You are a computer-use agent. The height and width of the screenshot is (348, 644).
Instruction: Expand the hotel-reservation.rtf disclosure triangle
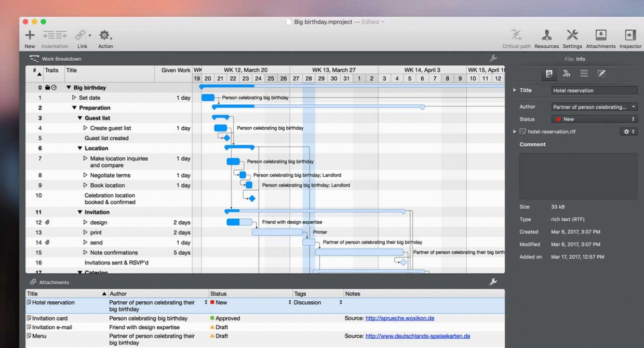pyautogui.click(x=514, y=131)
